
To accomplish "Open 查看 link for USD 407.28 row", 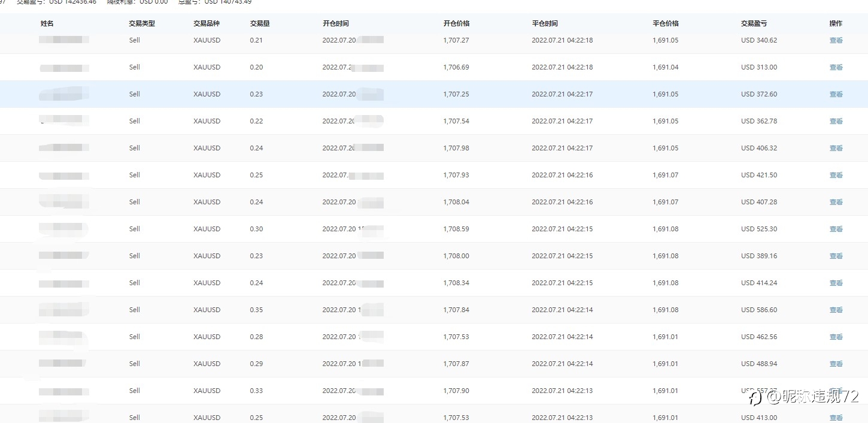I will click(x=836, y=202).
